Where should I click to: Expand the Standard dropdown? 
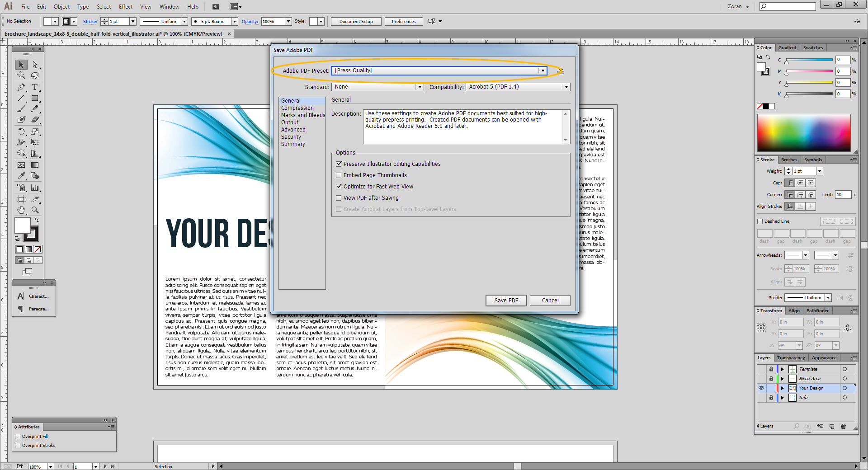pyautogui.click(x=420, y=87)
